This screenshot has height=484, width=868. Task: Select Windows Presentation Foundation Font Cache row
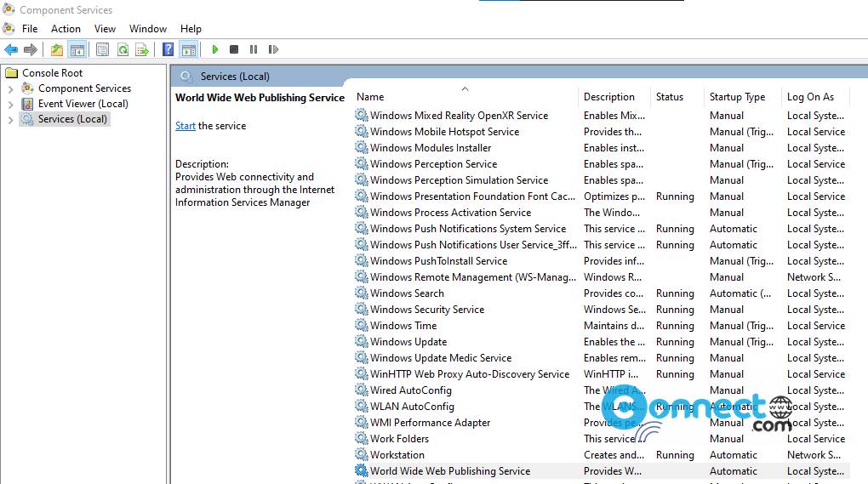coord(601,196)
